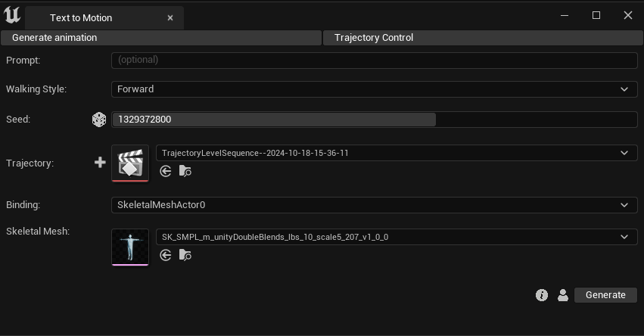The height and width of the screenshot is (336, 644).
Task: Click the Unreal Engine logo icon
Action: click(x=12, y=16)
